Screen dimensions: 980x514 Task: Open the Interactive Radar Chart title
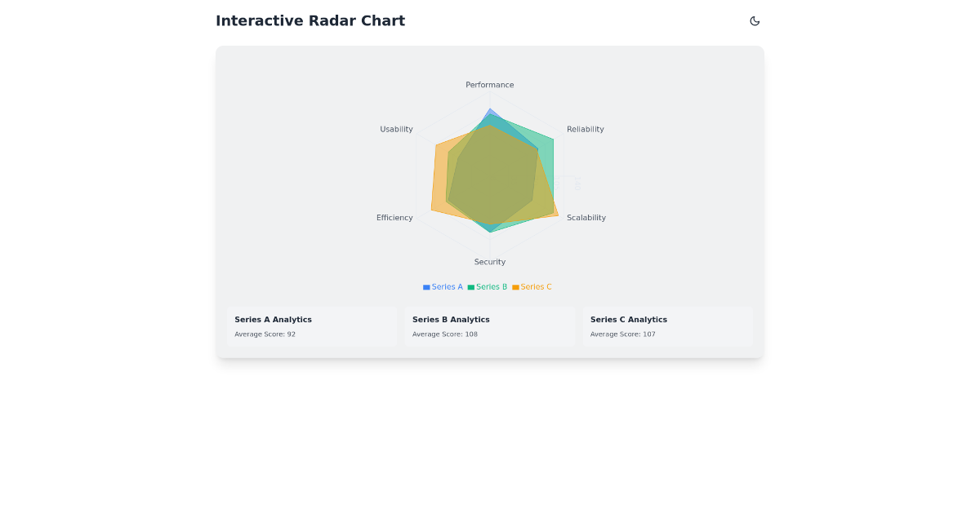(310, 20)
